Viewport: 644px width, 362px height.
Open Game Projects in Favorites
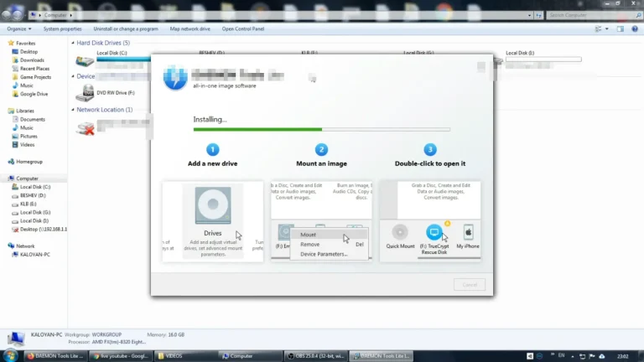36,77
